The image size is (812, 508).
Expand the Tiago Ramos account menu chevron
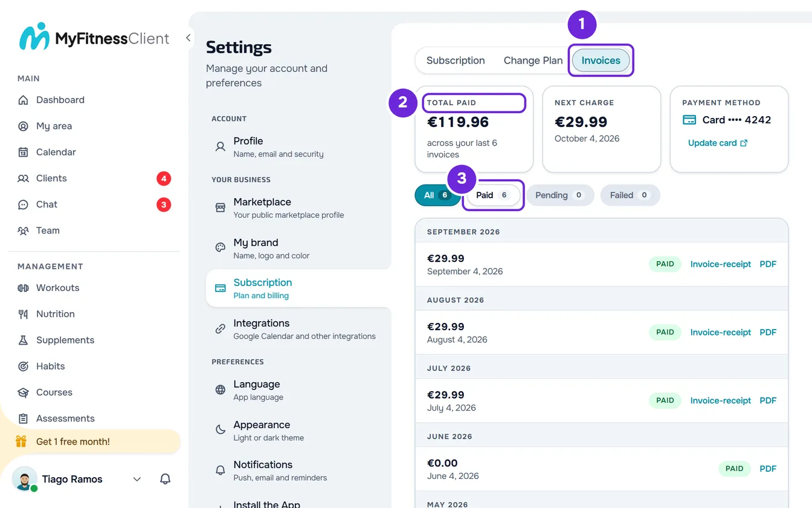click(x=137, y=479)
